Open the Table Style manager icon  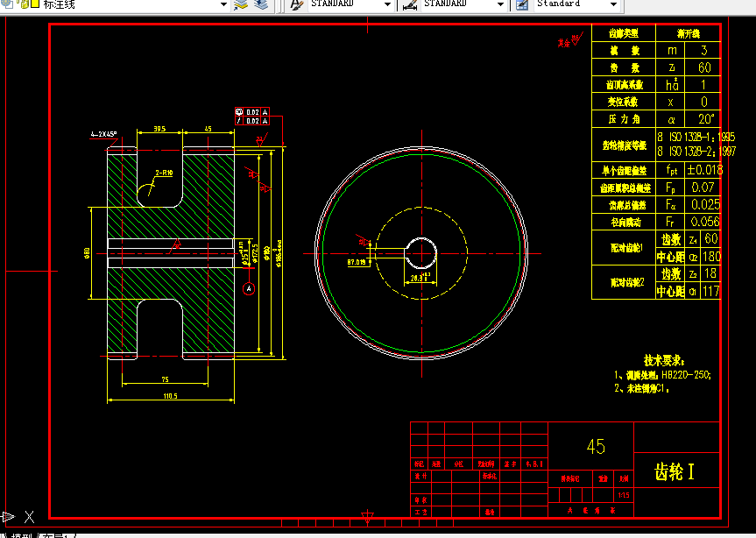(x=522, y=4)
